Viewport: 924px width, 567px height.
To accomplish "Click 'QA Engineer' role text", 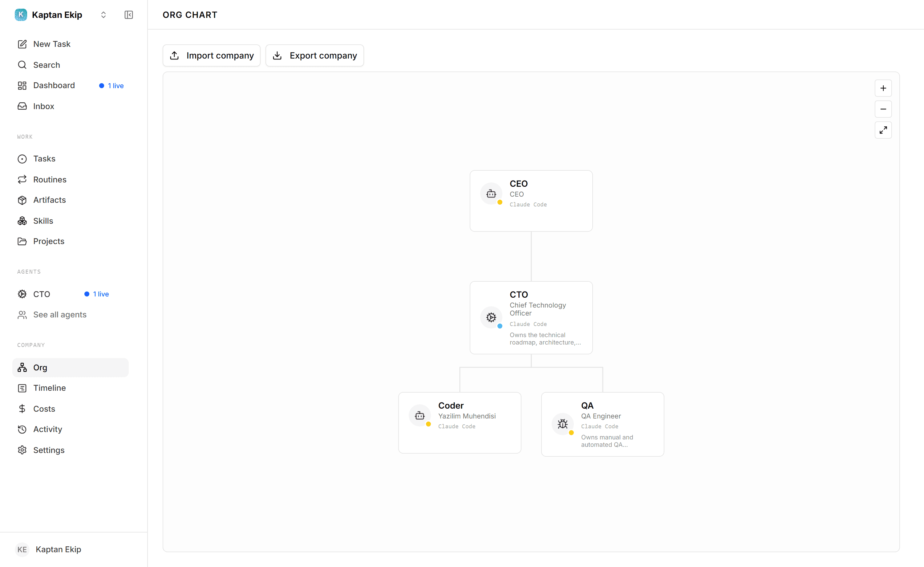I will click(x=601, y=416).
